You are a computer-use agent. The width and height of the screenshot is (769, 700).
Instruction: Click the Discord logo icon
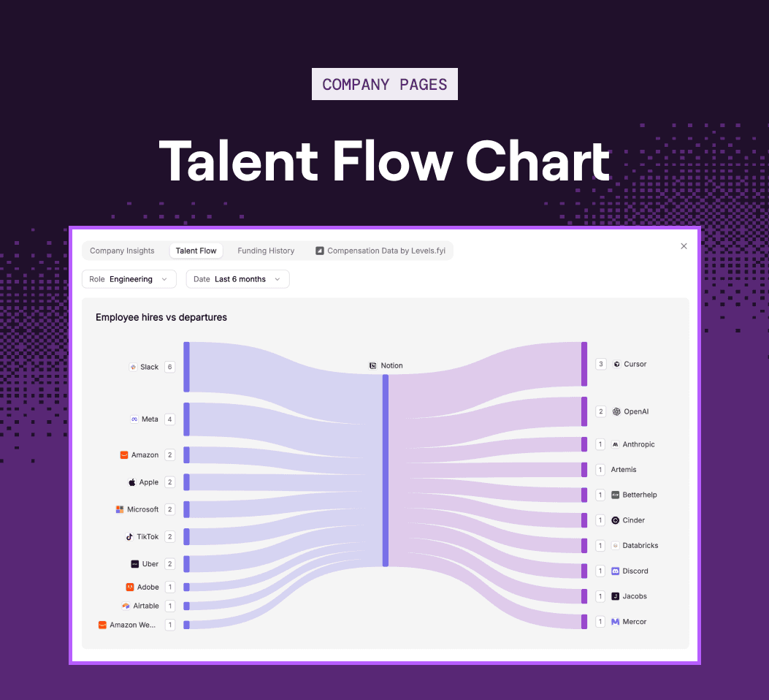[x=616, y=571]
